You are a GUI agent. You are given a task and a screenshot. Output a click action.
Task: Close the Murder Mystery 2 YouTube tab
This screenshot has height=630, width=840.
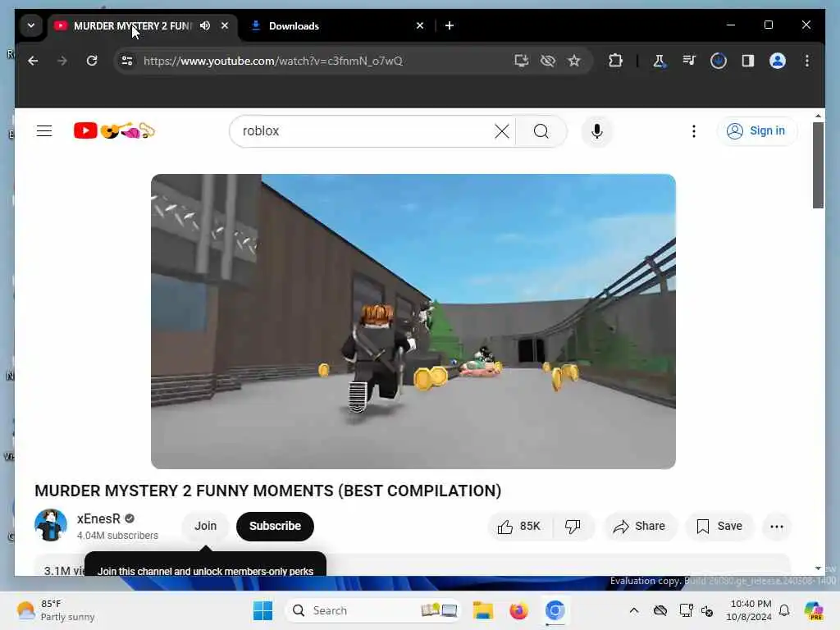225,25
